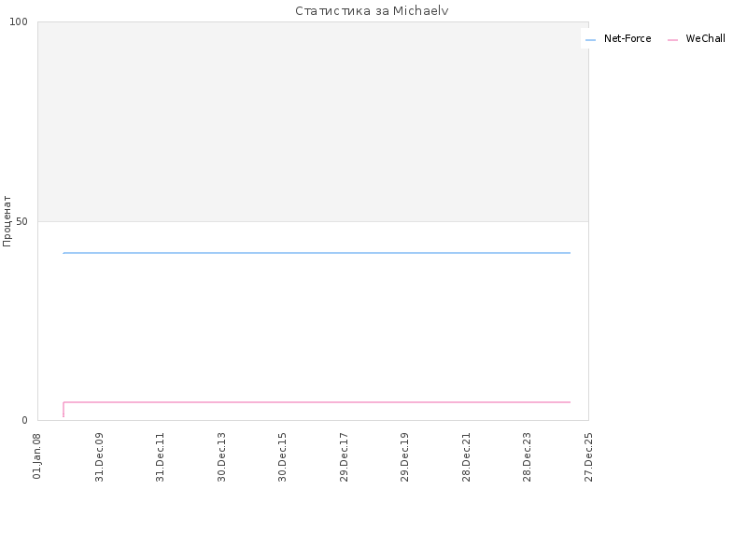The image size is (747, 560).
Task: Click the date label 31.Dec.11
Action: click(160, 457)
